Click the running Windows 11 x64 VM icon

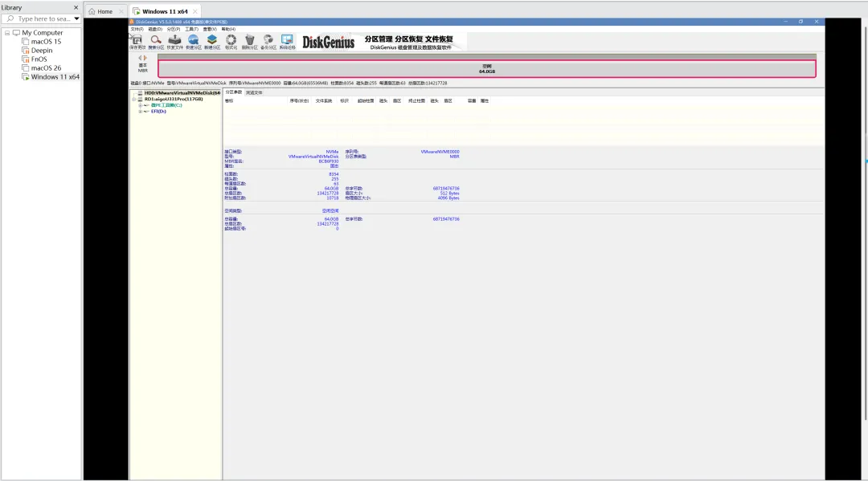(x=26, y=77)
